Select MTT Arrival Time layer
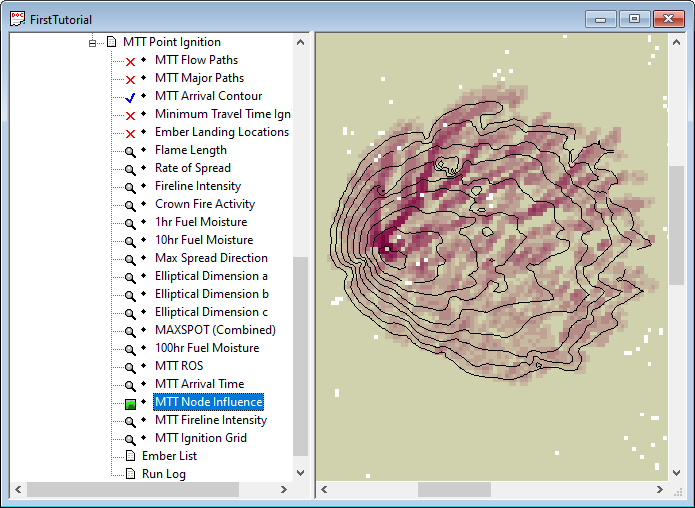The width and height of the screenshot is (695, 508). click(199, 384)
